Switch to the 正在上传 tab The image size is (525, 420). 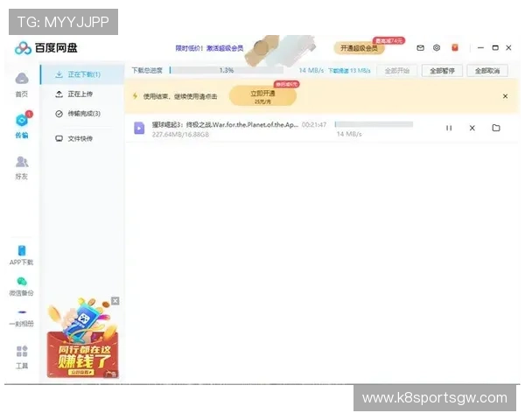pyautogui.click(x=82, y=94)
